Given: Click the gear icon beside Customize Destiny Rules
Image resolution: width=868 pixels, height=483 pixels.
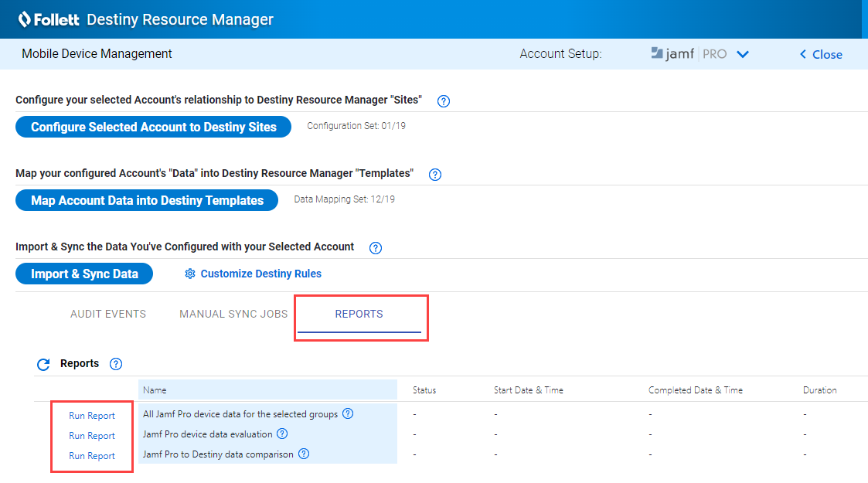Looking at the screenshot, I should (x=189, y=274).
